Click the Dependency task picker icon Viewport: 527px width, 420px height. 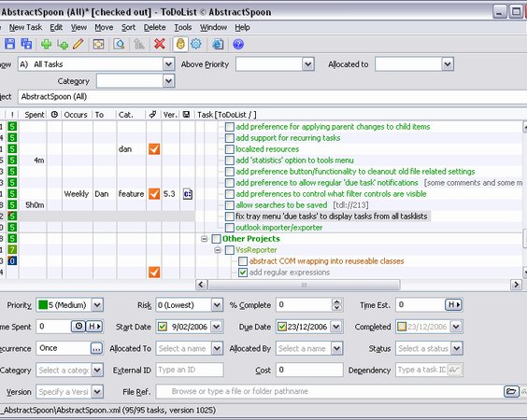click(454, 370)
